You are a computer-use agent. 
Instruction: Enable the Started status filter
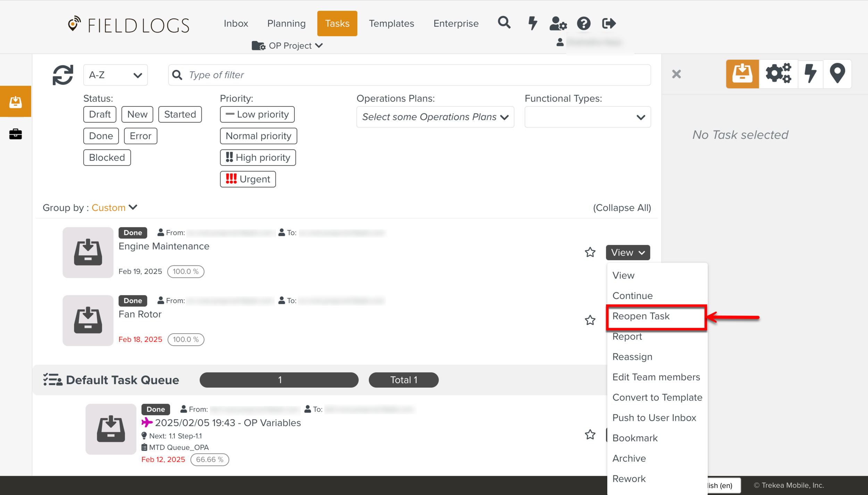coord(180,114)
